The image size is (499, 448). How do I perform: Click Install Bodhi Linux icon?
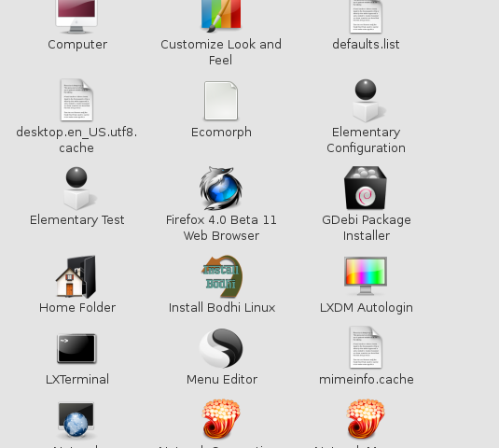coord(221,276)
